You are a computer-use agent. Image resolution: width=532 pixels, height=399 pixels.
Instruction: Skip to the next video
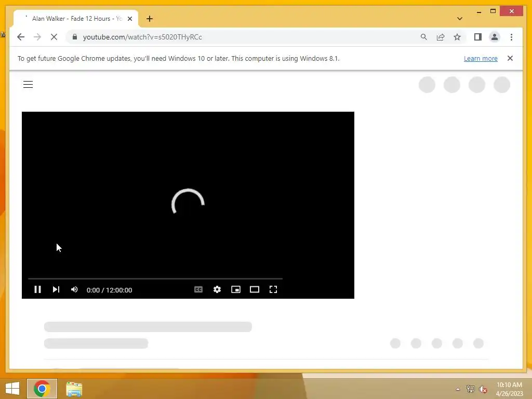click(x=56, y=289)
